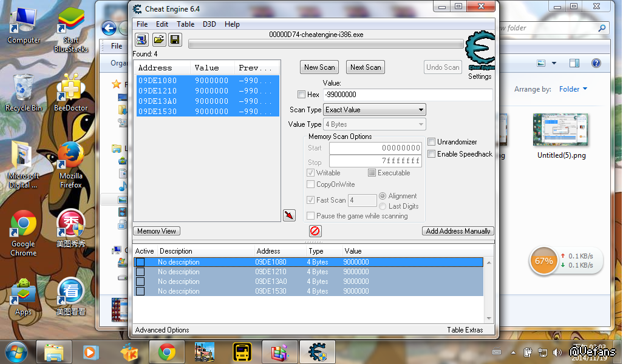
Task: Open Table Extras
Action: 465,330
